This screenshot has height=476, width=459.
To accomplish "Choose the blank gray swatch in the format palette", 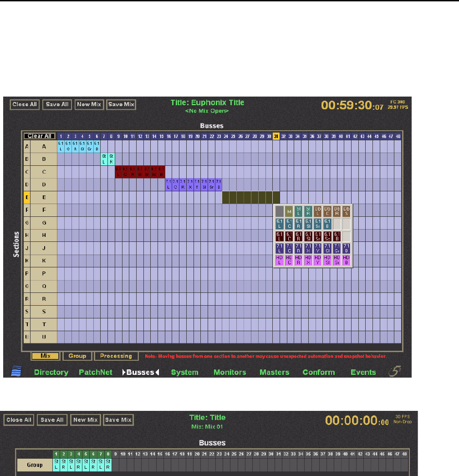I will (279, 211).
